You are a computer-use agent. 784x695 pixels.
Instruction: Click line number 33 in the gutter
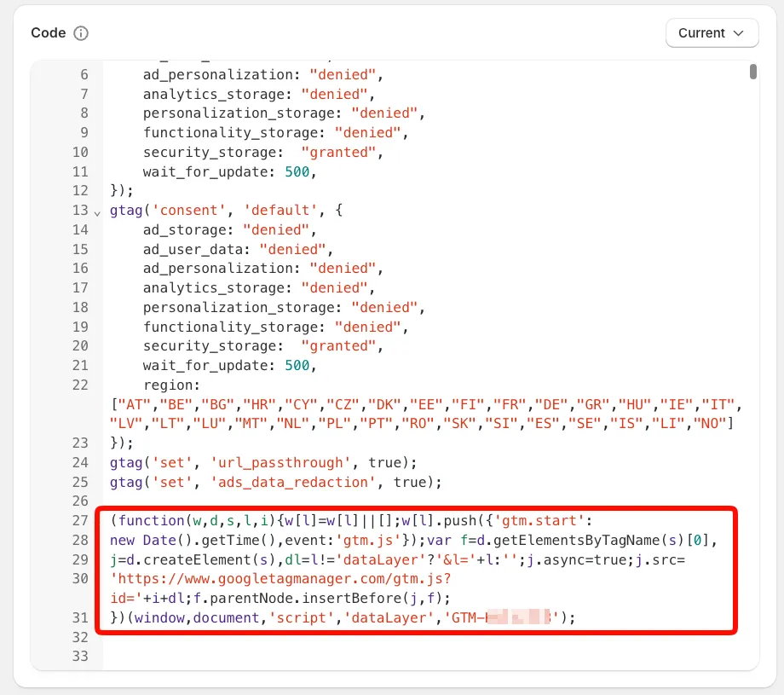pos(80,656)
